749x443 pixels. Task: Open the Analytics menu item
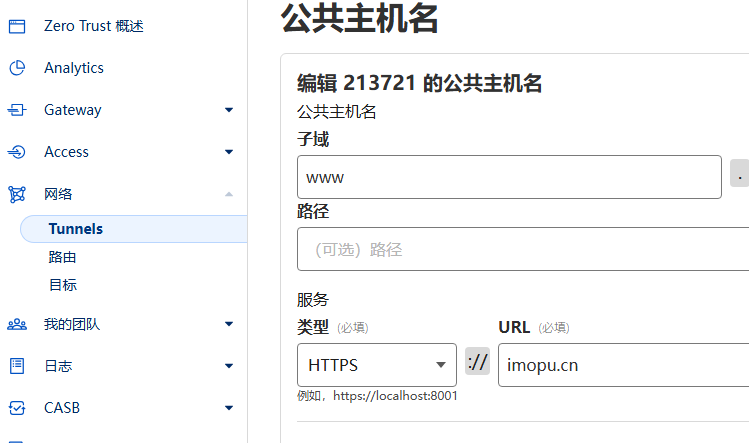coord(74,68)
